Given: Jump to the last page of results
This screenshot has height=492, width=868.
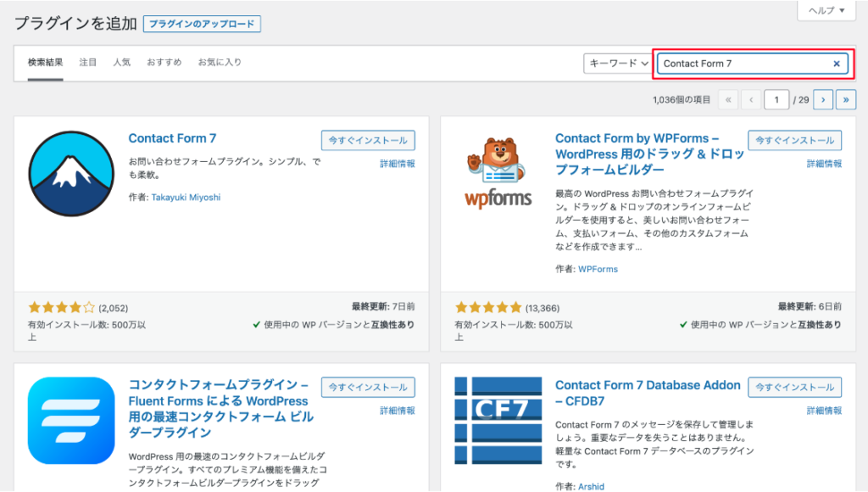Looking at the screenshot, I should point(845,100).
